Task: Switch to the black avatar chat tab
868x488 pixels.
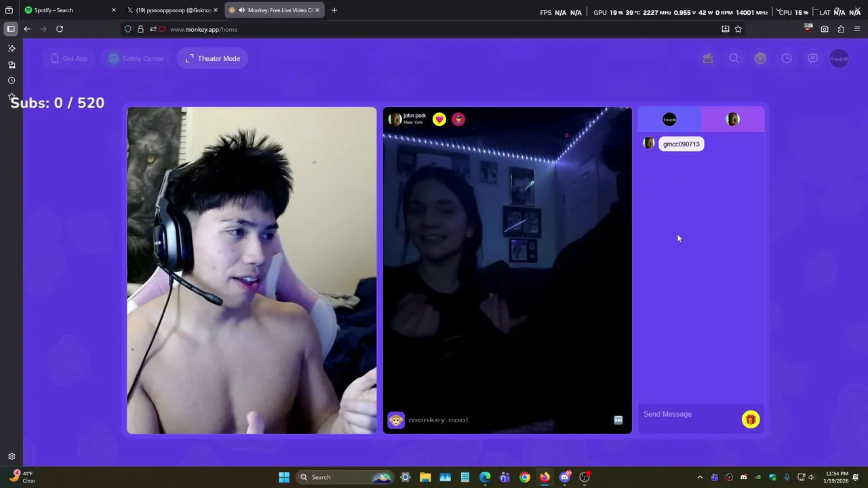Action: [x=669, y=119]
